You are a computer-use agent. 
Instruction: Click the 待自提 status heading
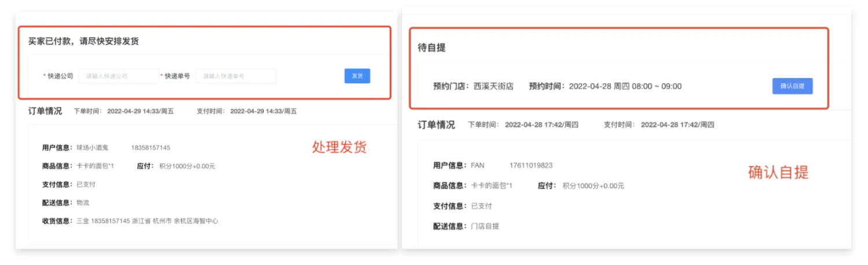point(432,47)
